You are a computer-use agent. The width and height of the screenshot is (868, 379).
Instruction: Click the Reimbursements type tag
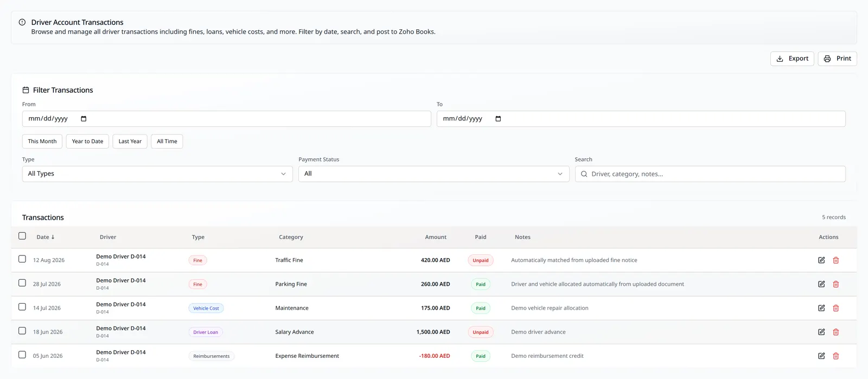(212, 356)
